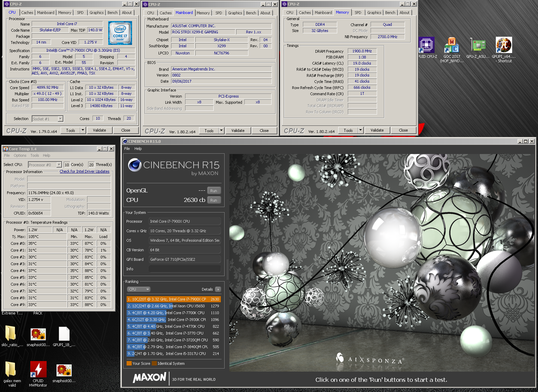Click the MAXON logo at bottom
538x392 pixels.
[x=149, y=377]
